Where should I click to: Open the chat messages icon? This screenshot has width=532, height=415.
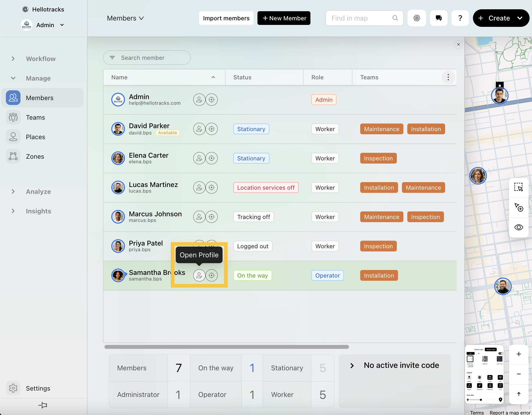tap(439, 18)
